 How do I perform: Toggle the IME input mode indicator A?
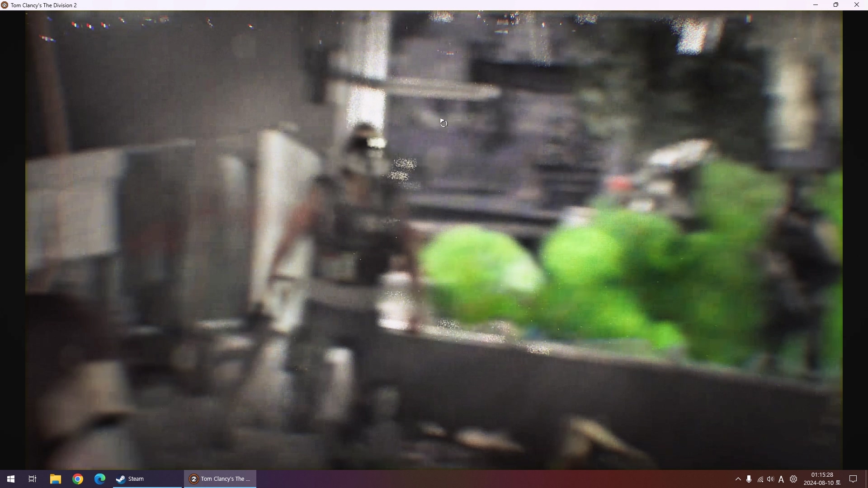782,479
